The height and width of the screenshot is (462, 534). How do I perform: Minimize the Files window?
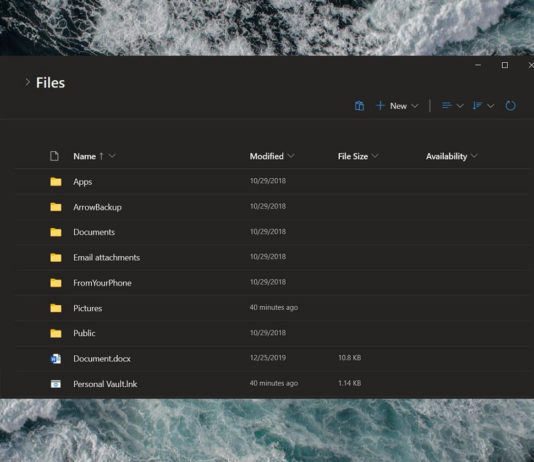(478, 65)
